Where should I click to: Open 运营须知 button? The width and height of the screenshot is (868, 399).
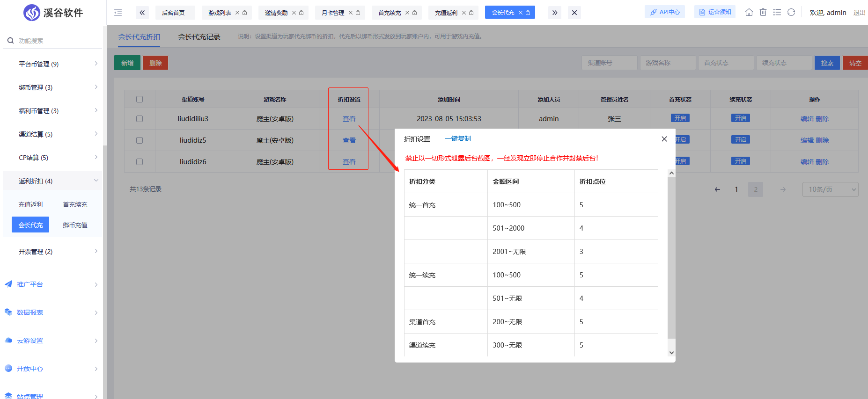715,12
